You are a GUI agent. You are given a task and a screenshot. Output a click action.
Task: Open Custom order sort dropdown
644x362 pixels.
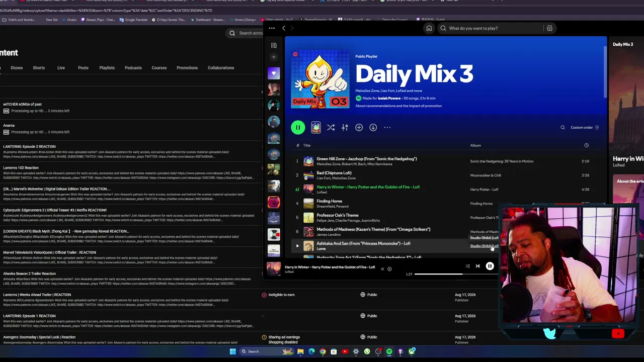click(x=585, y=128)
